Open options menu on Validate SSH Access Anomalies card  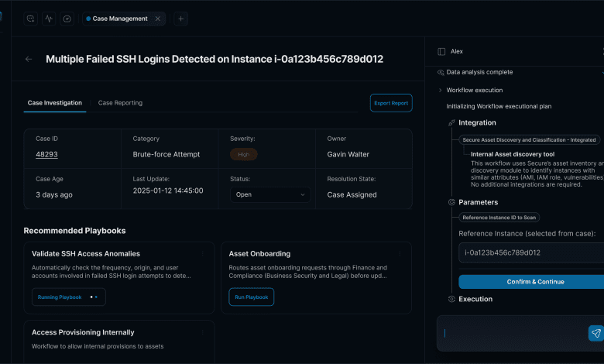pos(203,253)
